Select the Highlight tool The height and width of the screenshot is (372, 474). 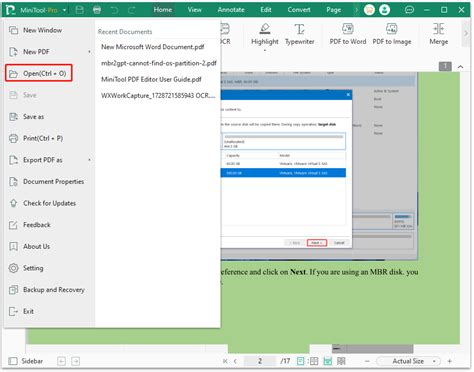point(265,34)
